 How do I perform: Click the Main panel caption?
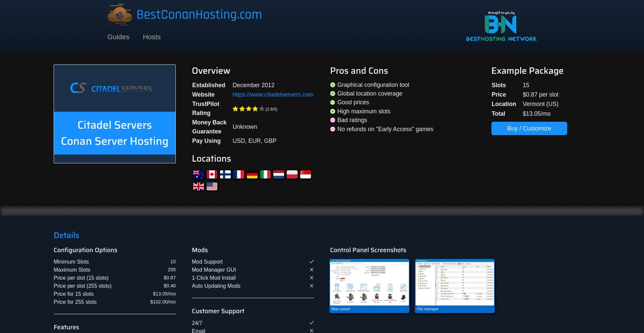pyautogui.click(x=340, y=309)
